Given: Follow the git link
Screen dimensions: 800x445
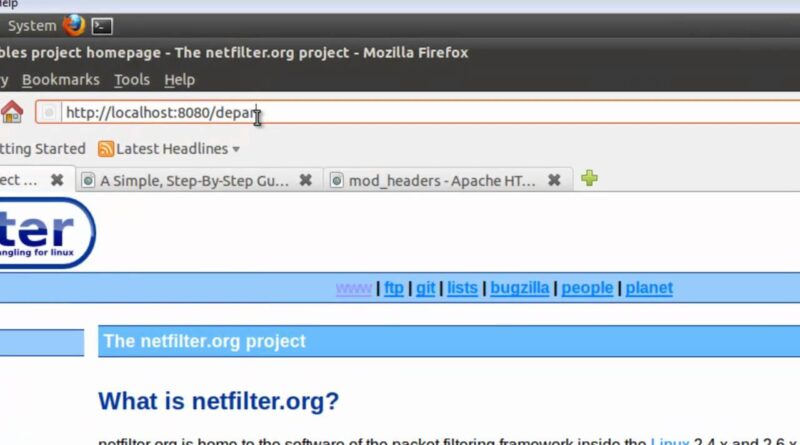Looking at the screenshot, I should point(426,288).
